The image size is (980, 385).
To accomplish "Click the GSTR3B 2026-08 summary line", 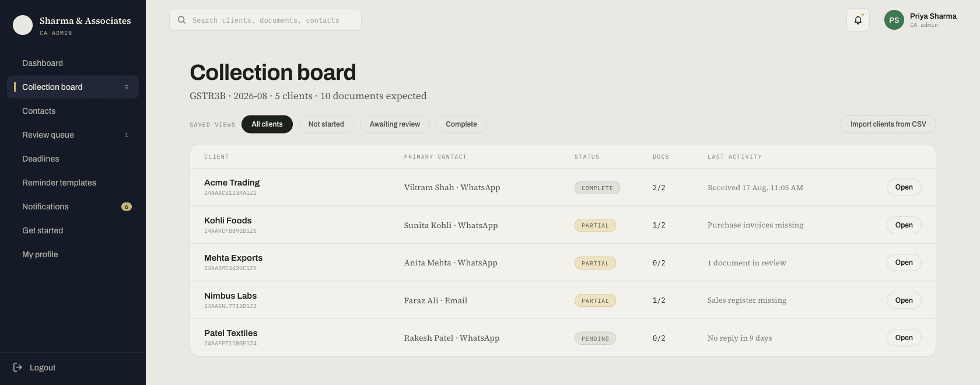I will click(x=308, y=96).
